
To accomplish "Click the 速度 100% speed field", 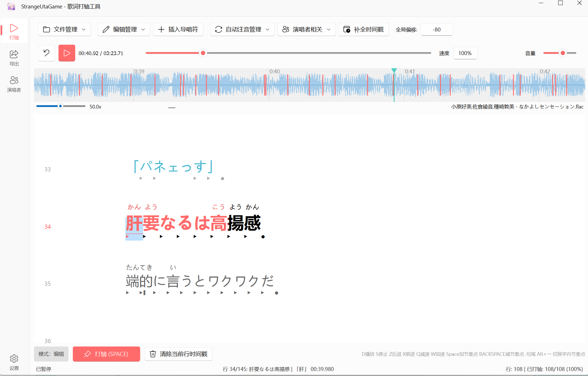I will [x=465, y=53].
